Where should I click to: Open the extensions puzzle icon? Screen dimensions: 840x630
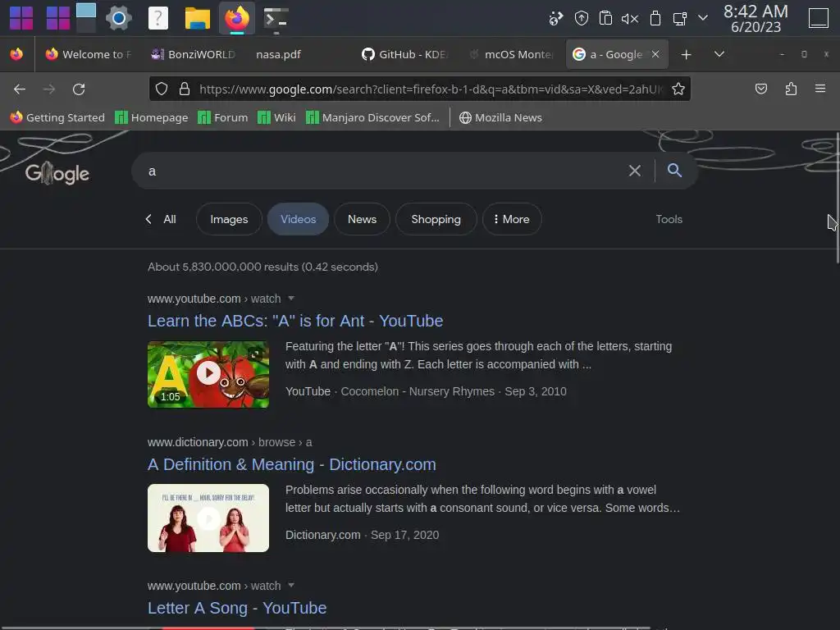pos(791,89)
